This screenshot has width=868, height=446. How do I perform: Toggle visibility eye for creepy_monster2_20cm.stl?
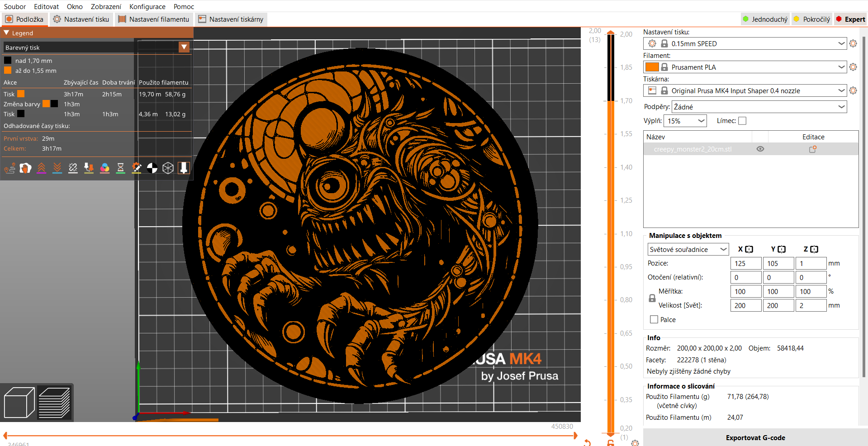760,149
